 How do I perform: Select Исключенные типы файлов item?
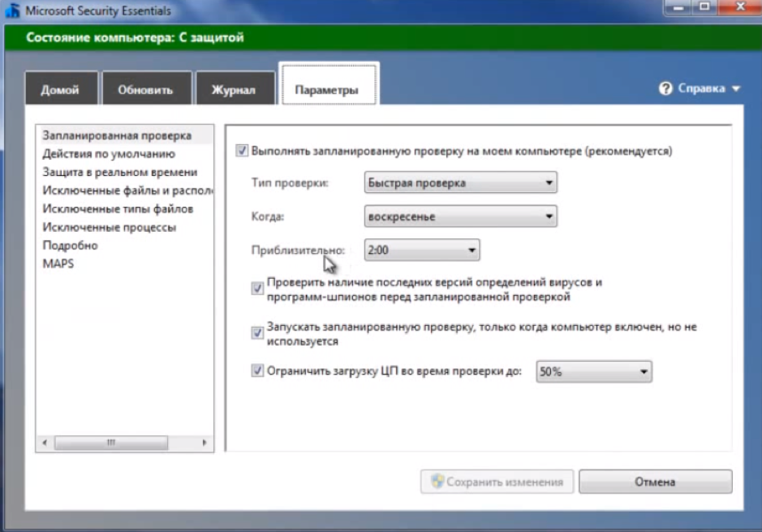[x=124, y=209]
